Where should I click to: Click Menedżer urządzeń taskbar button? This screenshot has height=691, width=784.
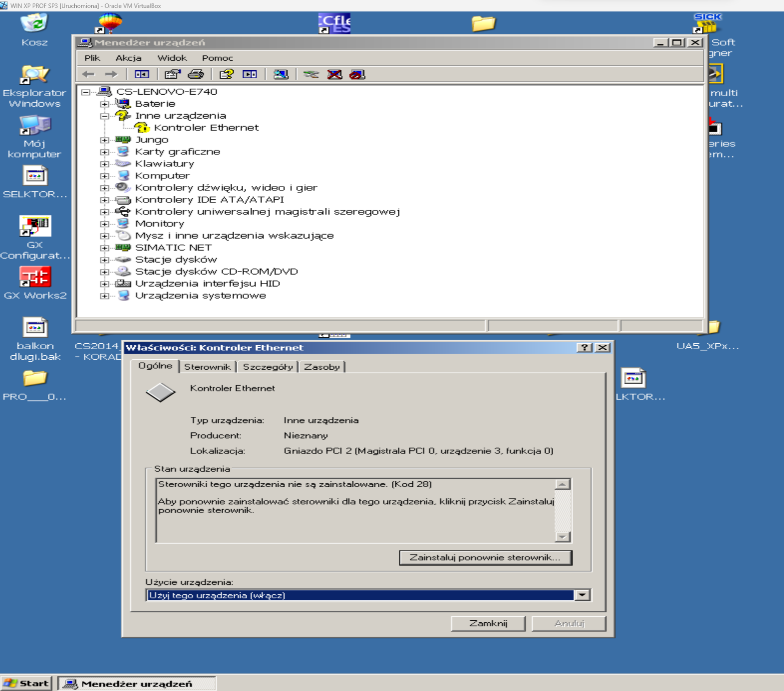(x=137, y=684)
